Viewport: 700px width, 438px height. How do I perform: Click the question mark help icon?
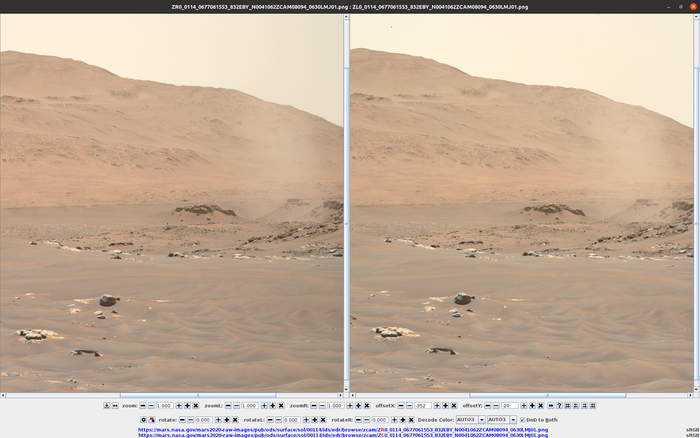(x=559, y=405)
